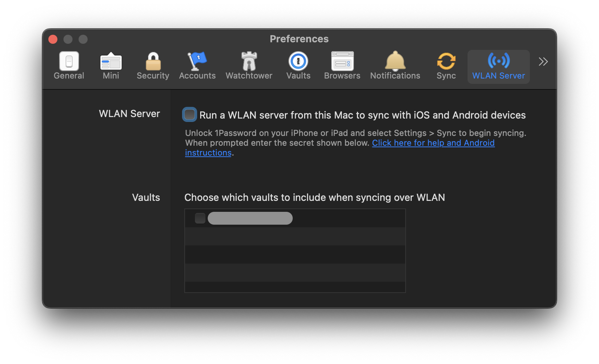Click the WLAN Server broadcast icon

point(499,60)
